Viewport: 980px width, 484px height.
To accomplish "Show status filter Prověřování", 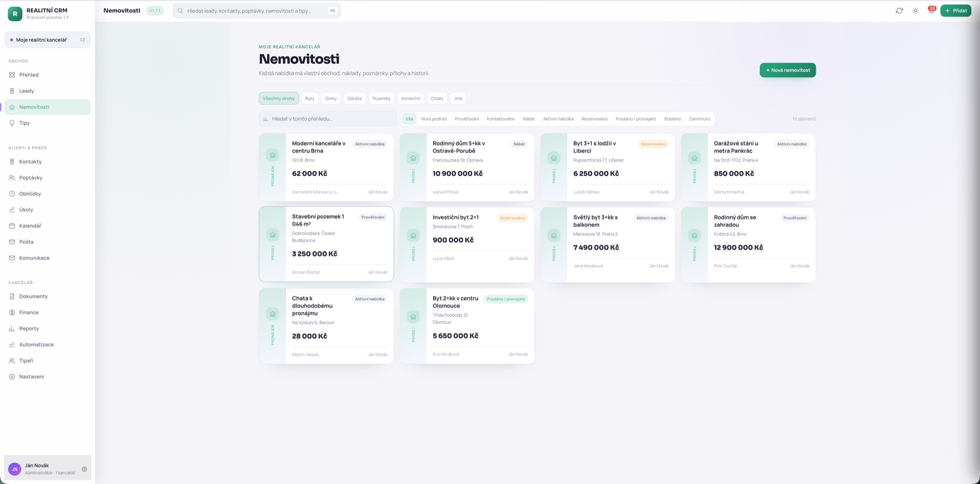I will pos(466,119).
